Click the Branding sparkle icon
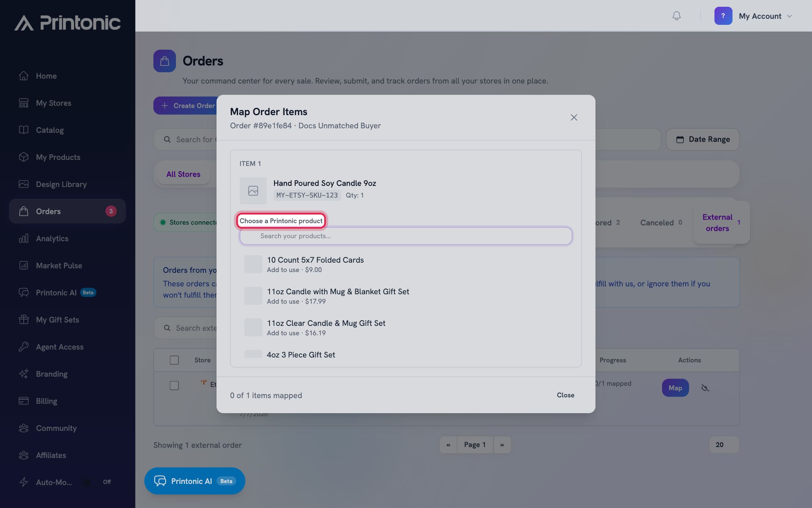The height and width of the screenshot is (508, 812). pyautogui.click(x=24, y=374)
